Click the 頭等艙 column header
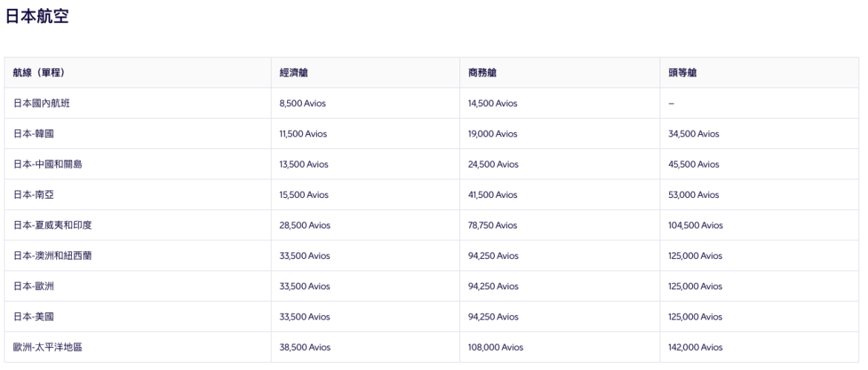This screenshot has width=868, height=370. pos(683,73)
